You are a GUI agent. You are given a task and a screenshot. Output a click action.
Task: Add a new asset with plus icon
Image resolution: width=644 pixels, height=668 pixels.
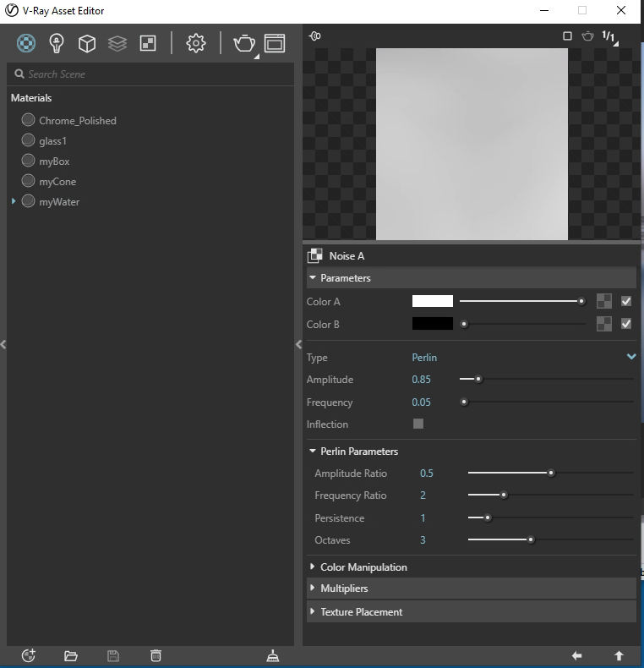[29, 655]
